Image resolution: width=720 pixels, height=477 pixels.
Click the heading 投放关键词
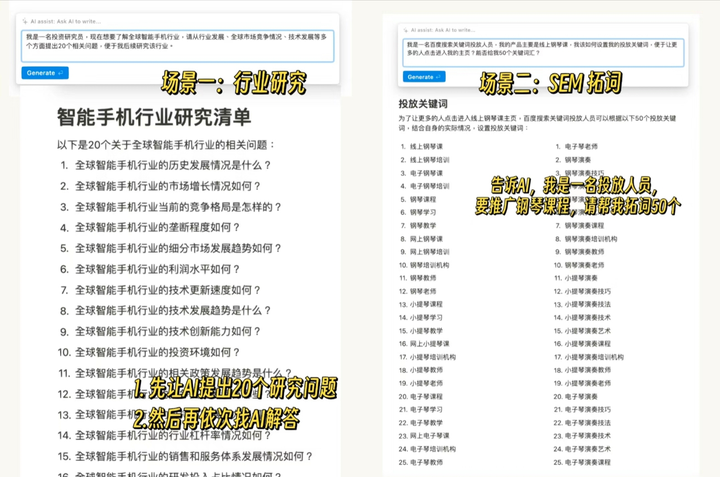coord(423,104)
